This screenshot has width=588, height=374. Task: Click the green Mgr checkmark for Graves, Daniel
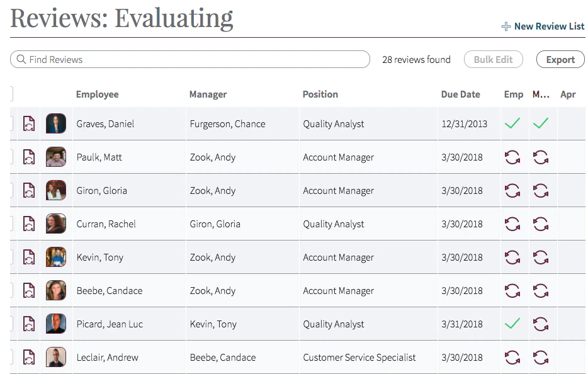(x=541, y=123)
